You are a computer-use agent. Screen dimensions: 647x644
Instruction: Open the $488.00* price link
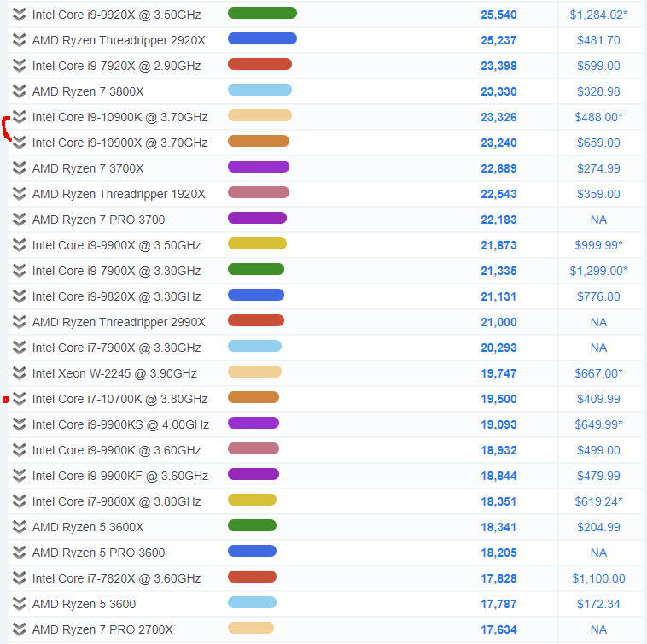[x=598, y=117]
